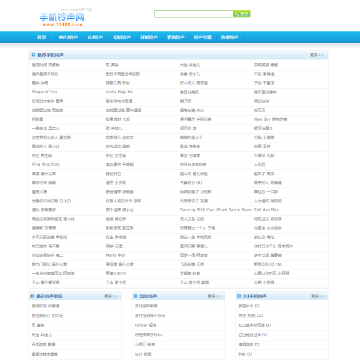Open the 'Maria' ringtone link
Viewport: 360px width, 360px height.
click(115, 255)
